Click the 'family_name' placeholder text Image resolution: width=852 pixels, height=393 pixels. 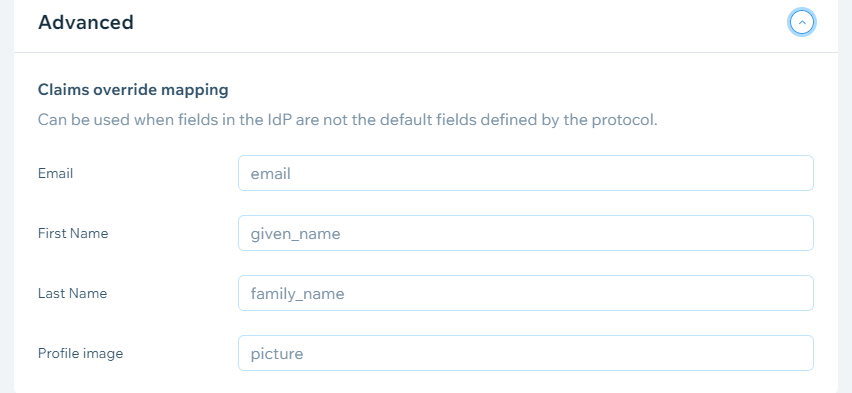point(297,294)
